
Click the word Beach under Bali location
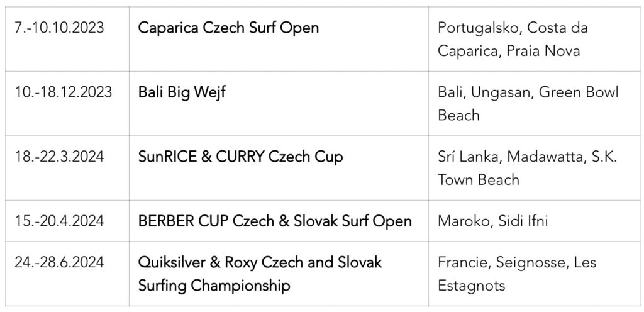pos(458,115)
